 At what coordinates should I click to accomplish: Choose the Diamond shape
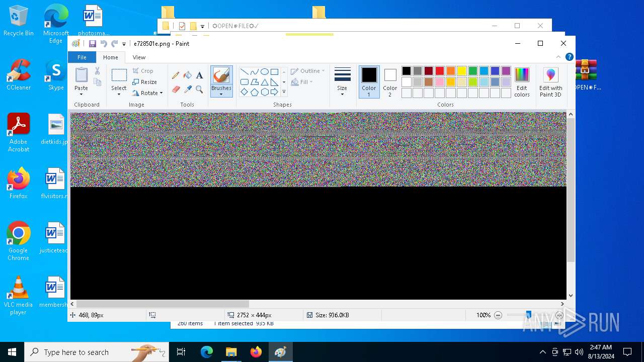click(244, 92)
